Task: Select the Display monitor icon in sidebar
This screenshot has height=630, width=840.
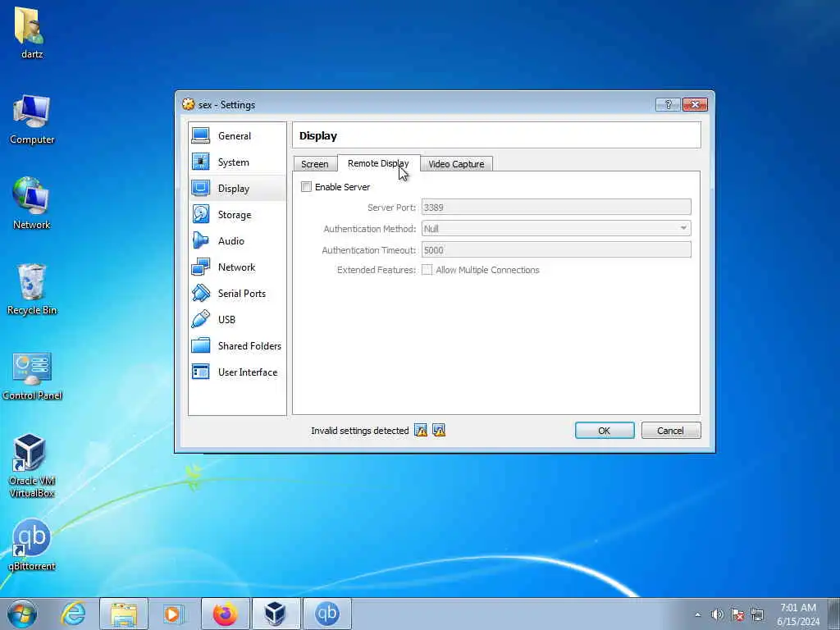Action: (201, 188)
